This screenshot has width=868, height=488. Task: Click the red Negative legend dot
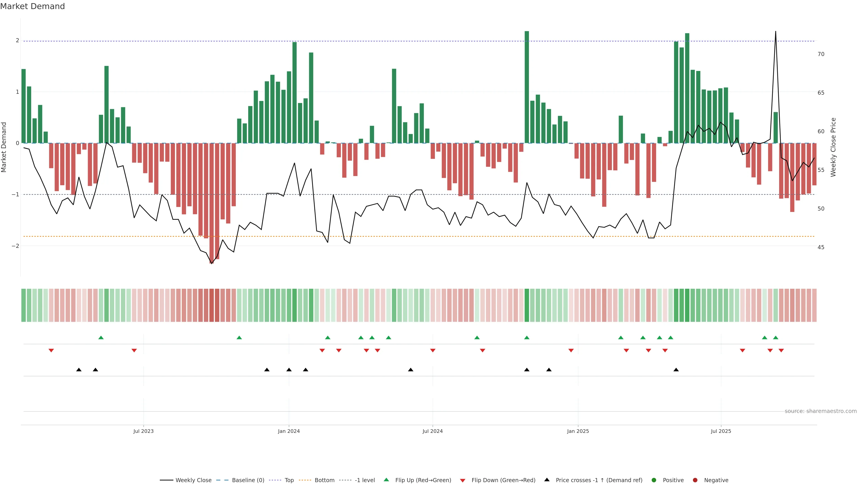coord(695,480)
